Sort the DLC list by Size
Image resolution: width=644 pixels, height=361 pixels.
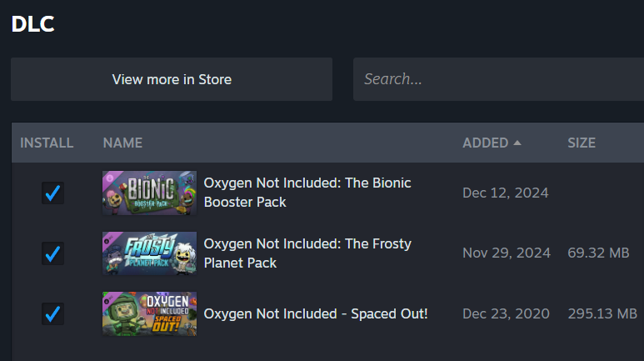(x=582, y=143)
